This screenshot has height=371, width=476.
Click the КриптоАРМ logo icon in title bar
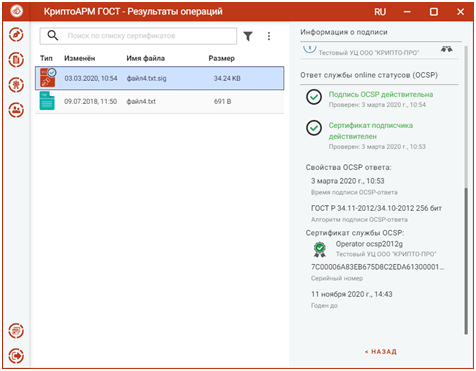pos(16,11)
